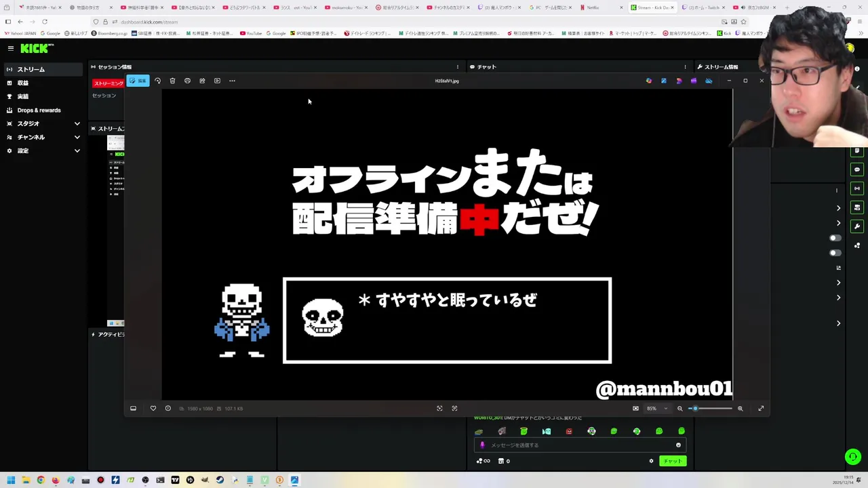
Task: Click the red emote in chat emote row
Action: 569,431
